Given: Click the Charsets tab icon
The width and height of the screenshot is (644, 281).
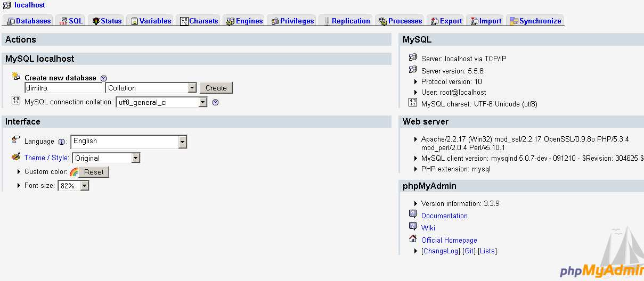Looking at the screenshot, I should tap(184, 21).
